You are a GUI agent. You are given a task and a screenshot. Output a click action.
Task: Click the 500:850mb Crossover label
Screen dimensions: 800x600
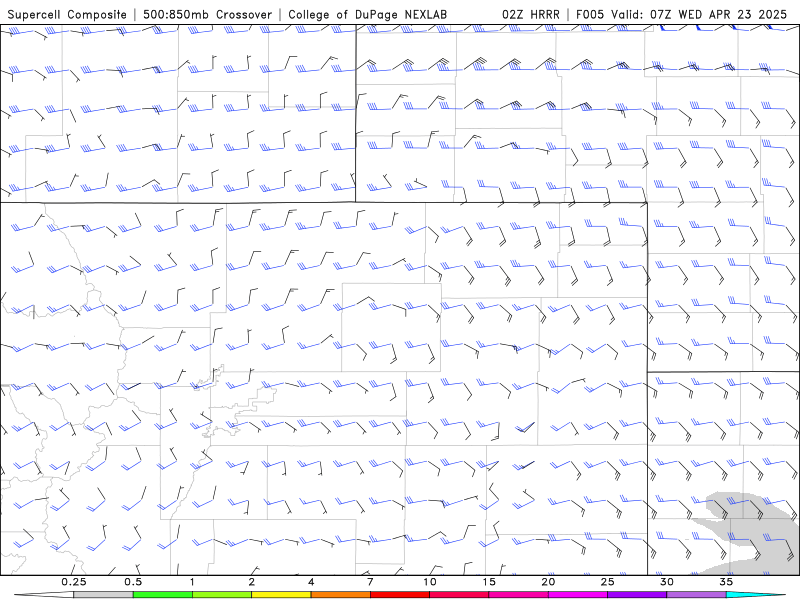[x=208, y=14]
